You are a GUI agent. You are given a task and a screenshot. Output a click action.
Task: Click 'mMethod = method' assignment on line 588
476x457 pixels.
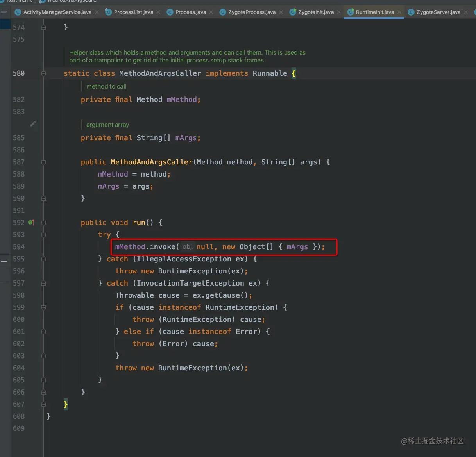click(x=134, y=174)
